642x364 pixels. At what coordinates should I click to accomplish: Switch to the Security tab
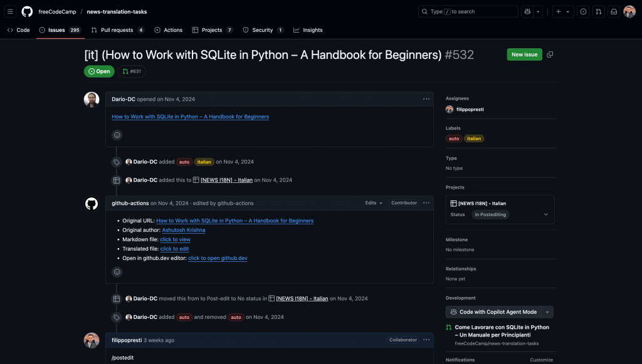point(263,30)
